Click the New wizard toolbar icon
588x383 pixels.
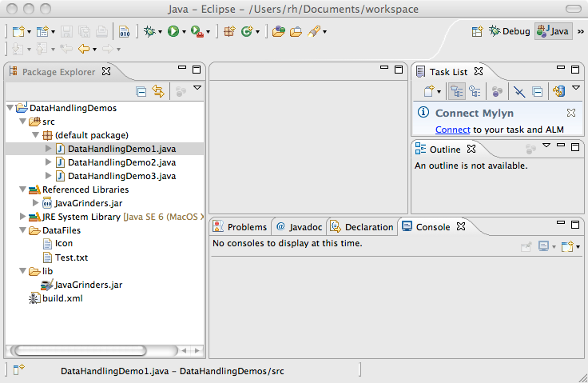pyautogui.click(x=18, y=31)
